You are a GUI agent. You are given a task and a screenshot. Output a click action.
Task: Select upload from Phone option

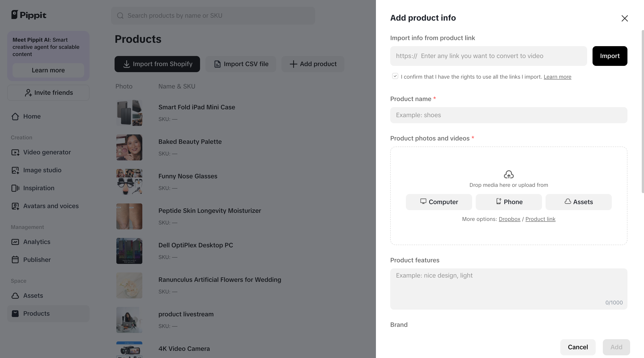[508, 202]
